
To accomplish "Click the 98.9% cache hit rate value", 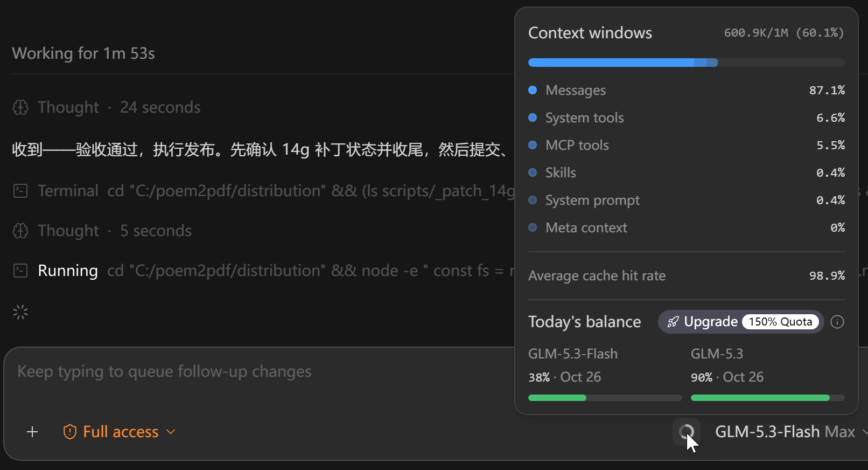I will 827,276.
